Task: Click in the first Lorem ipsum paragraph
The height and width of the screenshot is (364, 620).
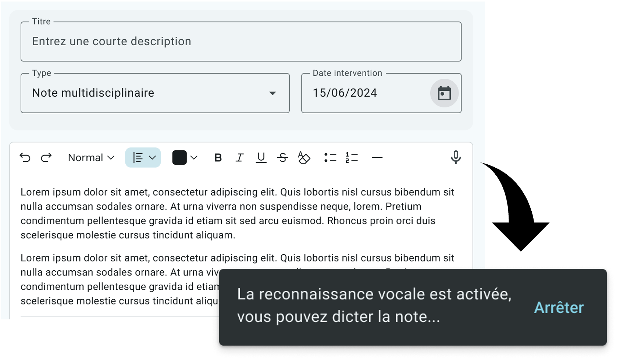Action: tap(238, 213)
